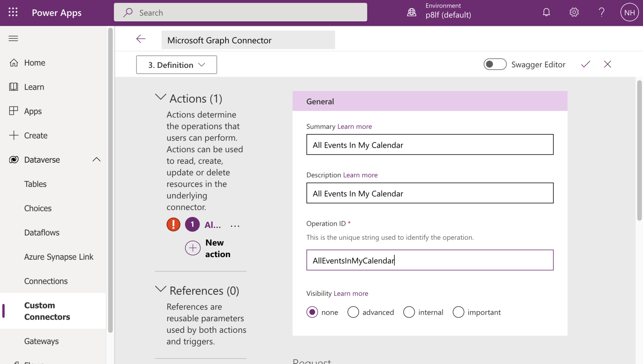643x364 pixels.
Task: Click the help question mark icon
Action: click(x=601, y=13)
